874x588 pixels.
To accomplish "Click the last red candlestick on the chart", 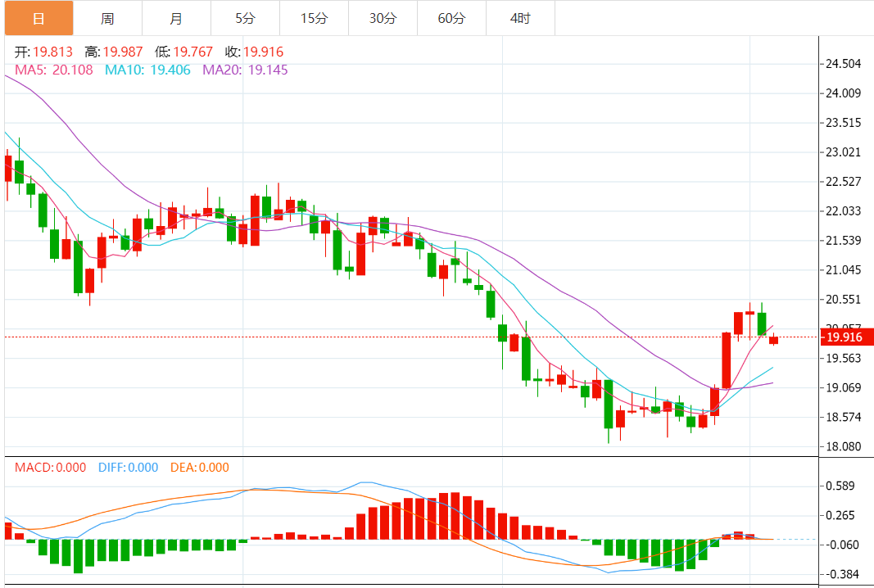I will [774, 340].
